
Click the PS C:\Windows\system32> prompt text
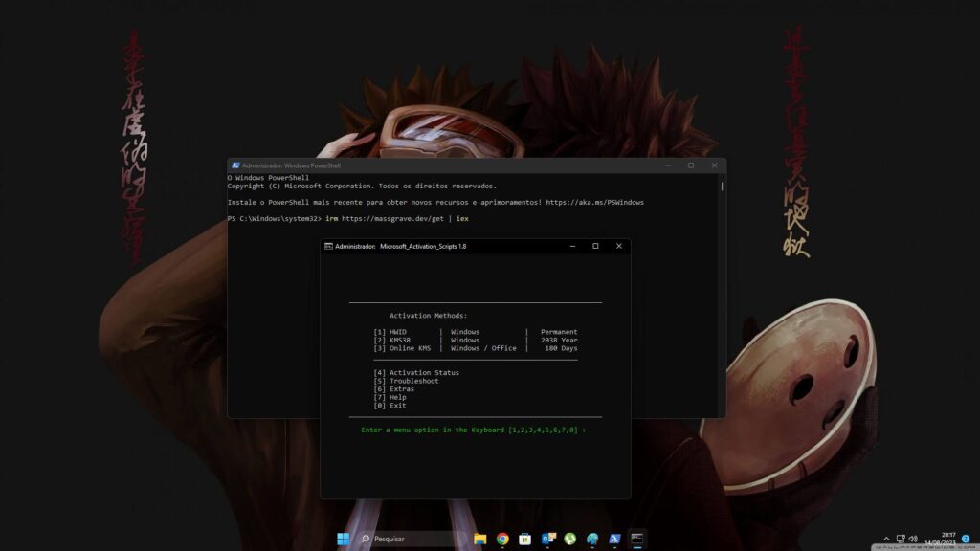275,219
